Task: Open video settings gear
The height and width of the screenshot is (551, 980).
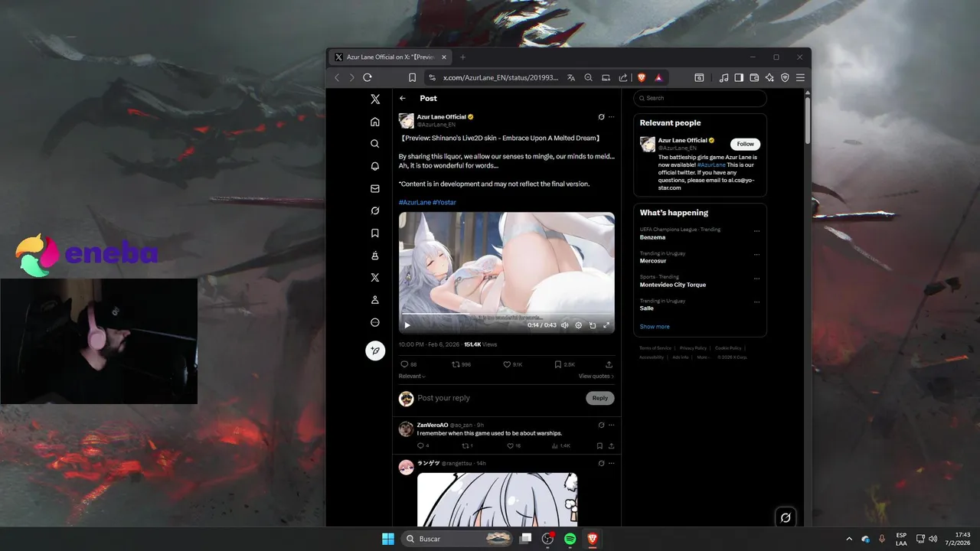Action: [x=578, y=325]
